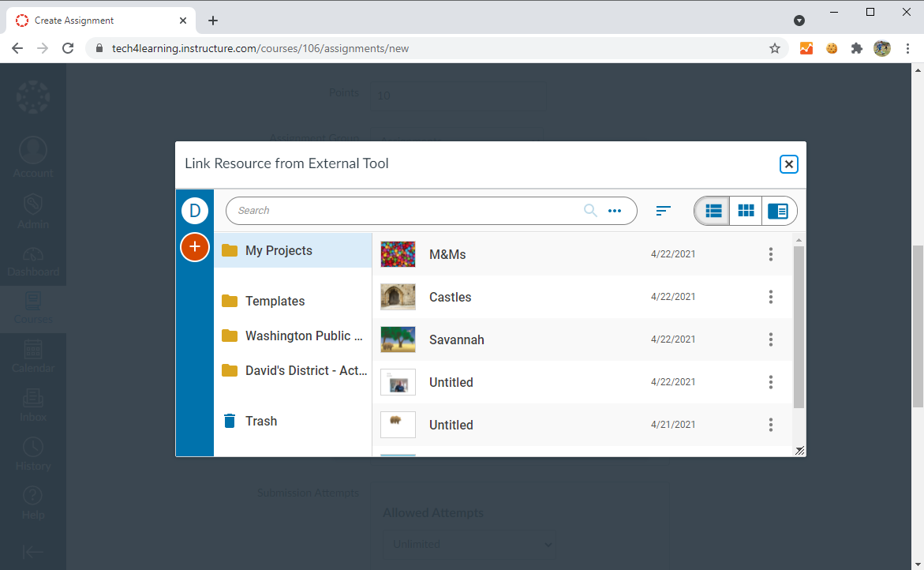This screenshot has height=570, width=924.
Task: Open more options for M&Ms
Action: [770, 254]
